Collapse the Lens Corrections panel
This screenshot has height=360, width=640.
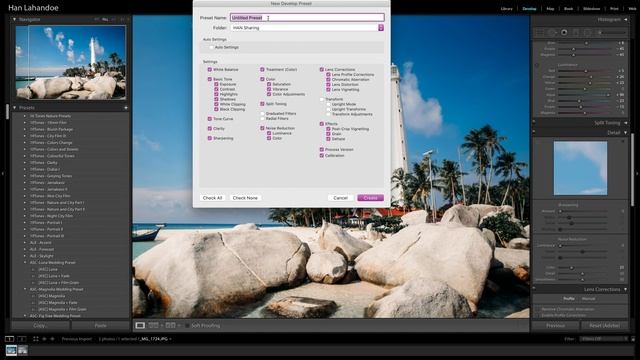(625, 289)
